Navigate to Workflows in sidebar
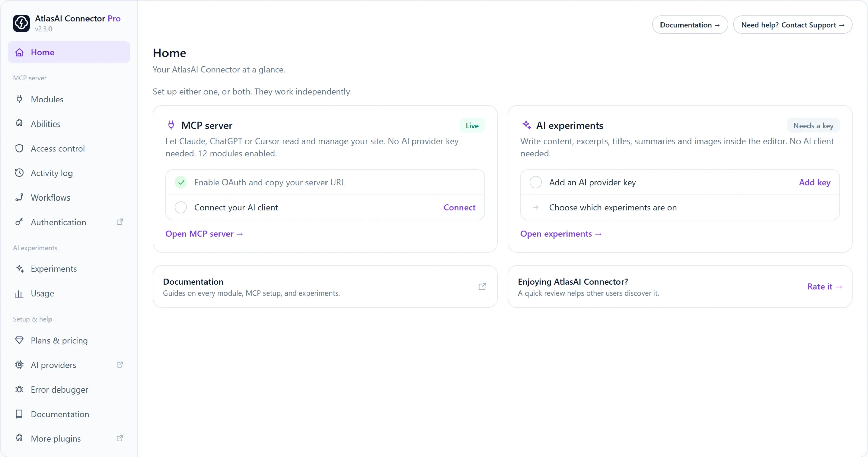 coord(69,197)
